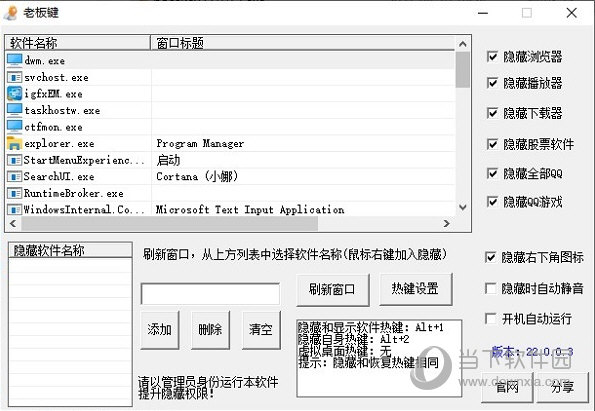Click the software name input field

(x=210, y=294)
